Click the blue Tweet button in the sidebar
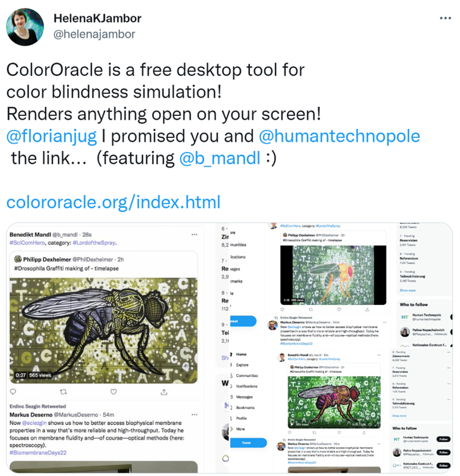Image resolution: width=460 pixels, height=476 pixels. click(248, 443)
